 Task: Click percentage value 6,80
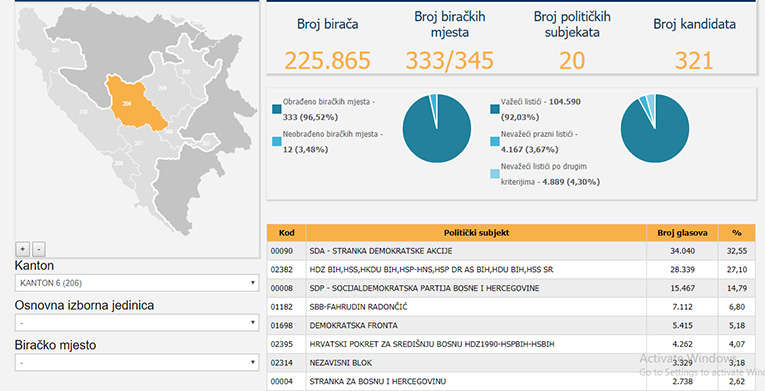pos(737,307)
